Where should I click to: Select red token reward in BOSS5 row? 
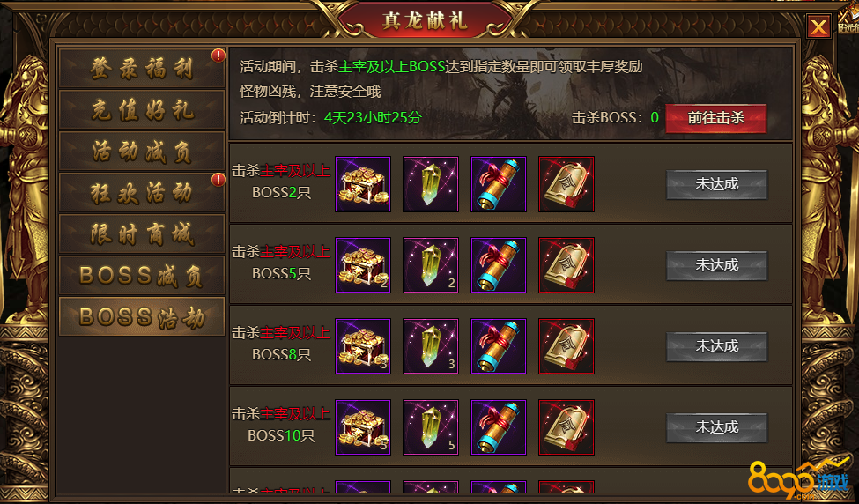point(566,265)
